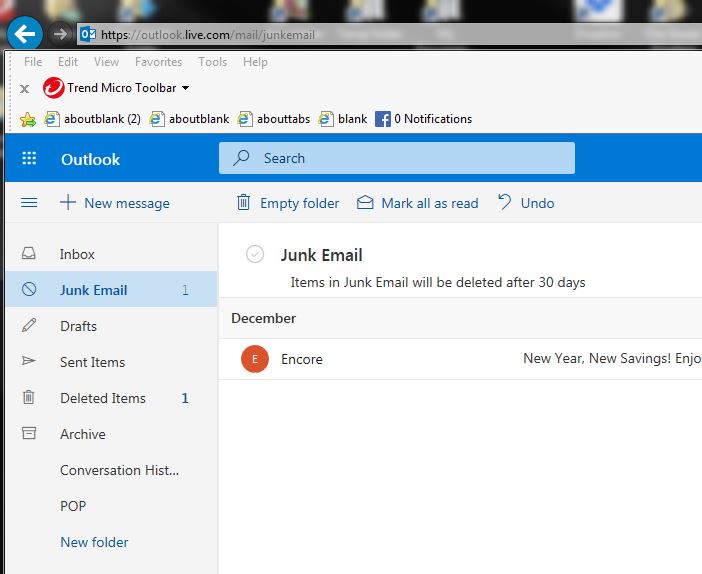Open Facebook 0 Notifications favorite

pos(424,119)
